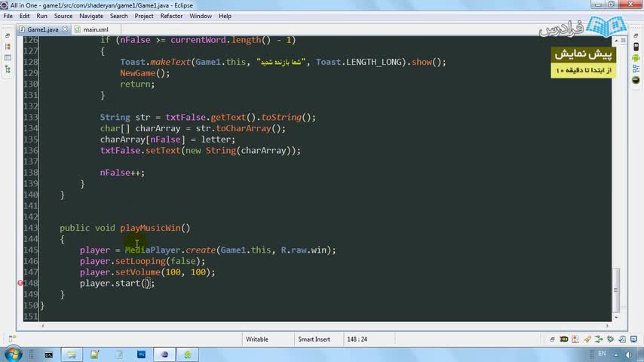Open the LogCat view icon in bottom trim
The width and height of the screenshot is (644, 362).
pos(564,339)
